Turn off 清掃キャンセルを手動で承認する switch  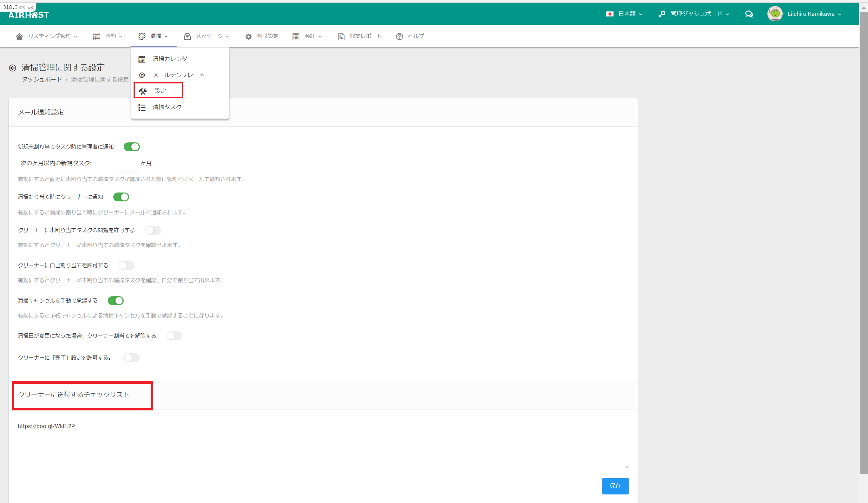116,301
